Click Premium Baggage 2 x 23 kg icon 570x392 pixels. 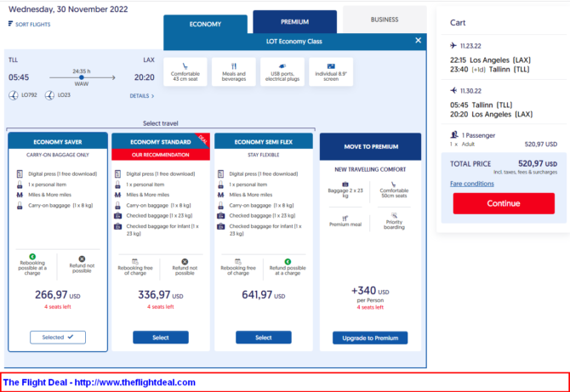pyautogui.click(x=345, y=185)
